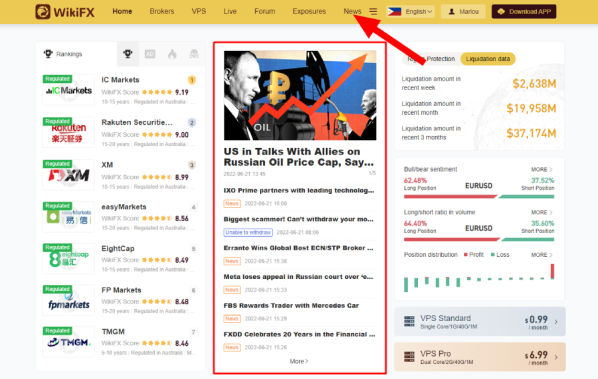Click the Rakuten Securities logo
Image resolution: width=598 pixels, height=379 pixels.
pos(69,132)
